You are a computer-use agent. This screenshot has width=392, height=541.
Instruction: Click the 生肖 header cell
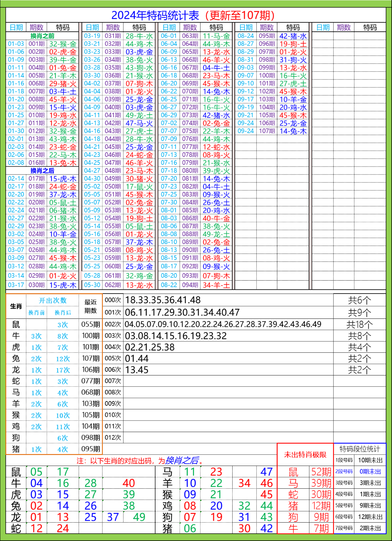16,307
